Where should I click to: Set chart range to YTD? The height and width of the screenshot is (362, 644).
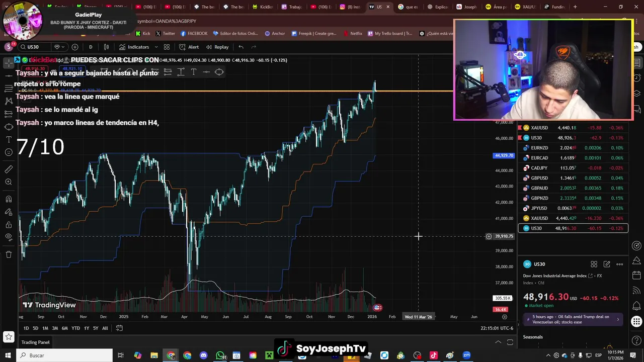pyautogui.click(x=75, y=328)
